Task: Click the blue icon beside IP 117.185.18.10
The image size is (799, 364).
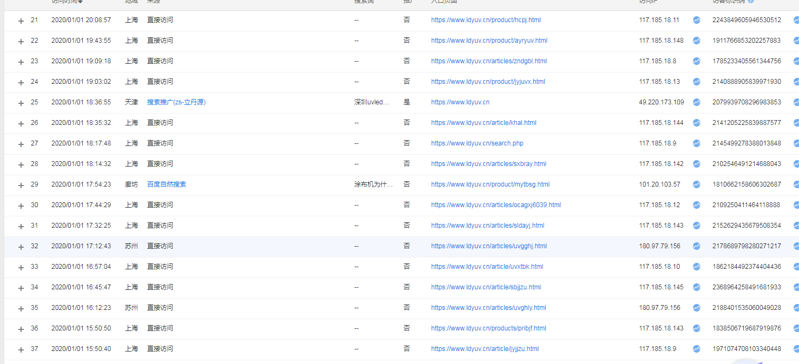Action: pos(696,266)
